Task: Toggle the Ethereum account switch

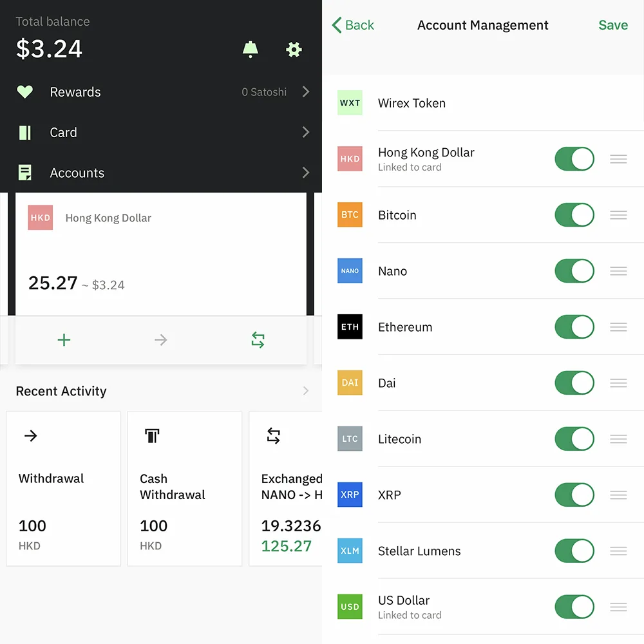Action: [x=574, y=327]
